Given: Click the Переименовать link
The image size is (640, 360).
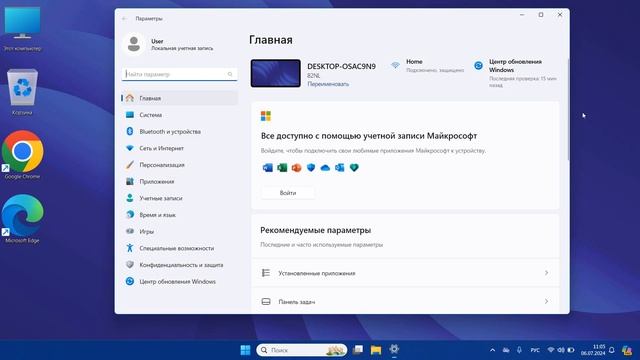Looking at the screenshot, I should point(328,84).
